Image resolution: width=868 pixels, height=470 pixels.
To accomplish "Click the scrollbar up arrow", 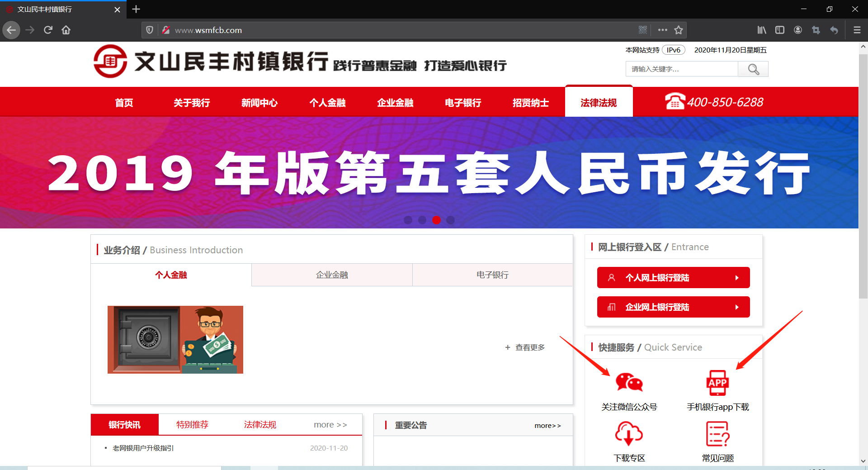I will coord(863,46).
